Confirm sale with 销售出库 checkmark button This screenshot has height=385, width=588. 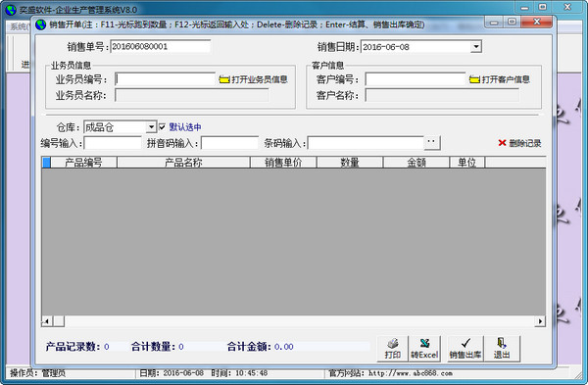465,349
